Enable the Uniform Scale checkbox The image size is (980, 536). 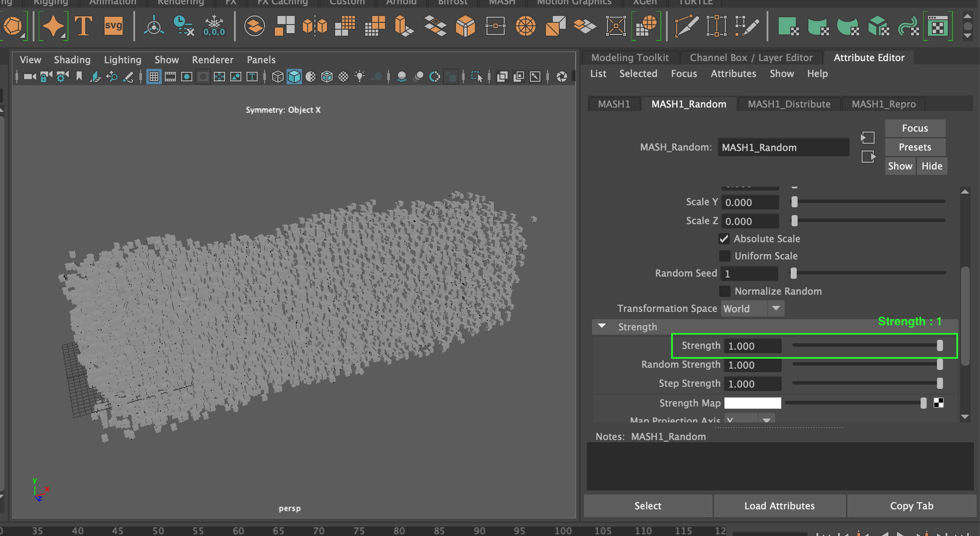click(x=724, y=256)
